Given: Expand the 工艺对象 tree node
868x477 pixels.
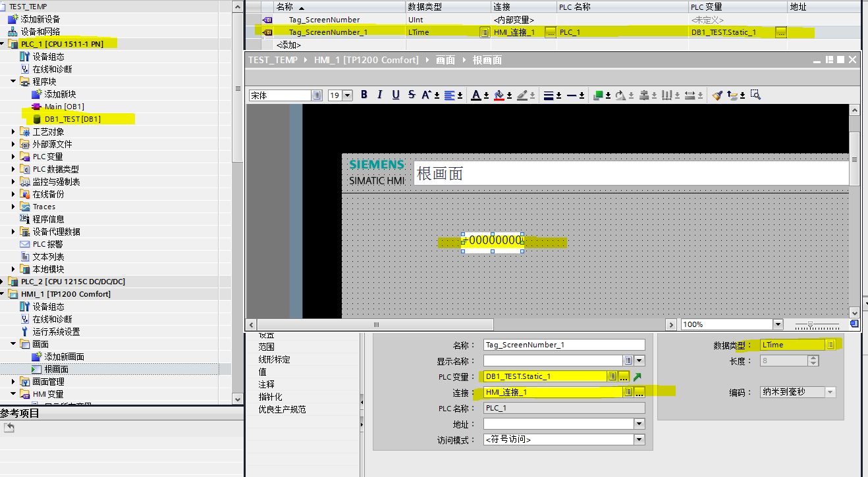Looking at the screenshot, I should [x=14, y=132].
